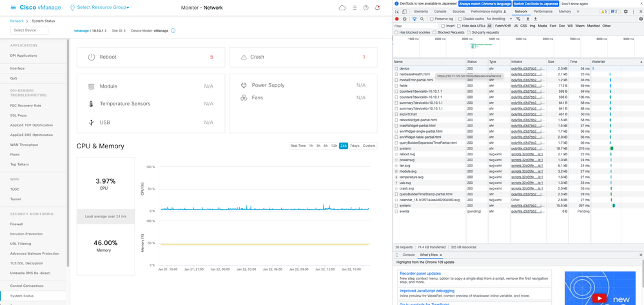Enable Disable cache checkbox
This screenshot has height=305, width=644.
tap(460, 19)
